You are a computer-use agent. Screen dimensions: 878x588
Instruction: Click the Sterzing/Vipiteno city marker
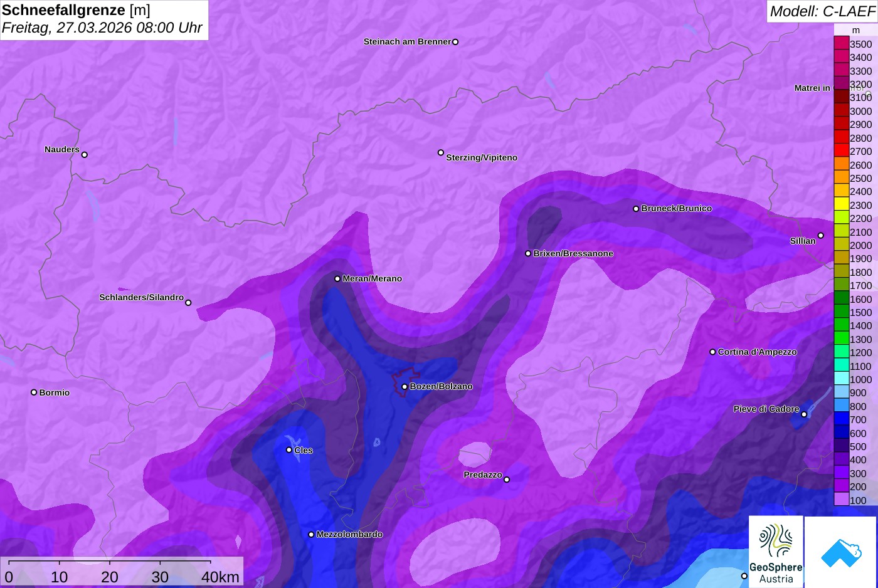point(441,152)
